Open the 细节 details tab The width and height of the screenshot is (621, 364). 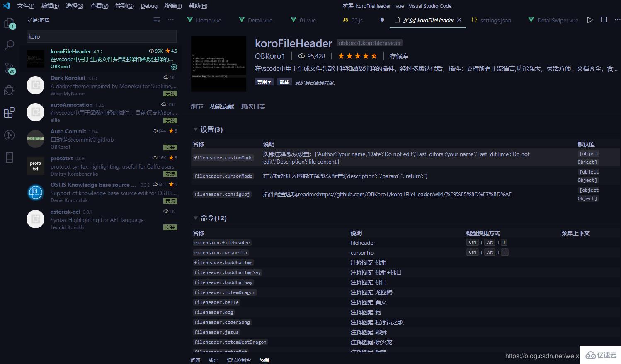click(x=197, y=106)
